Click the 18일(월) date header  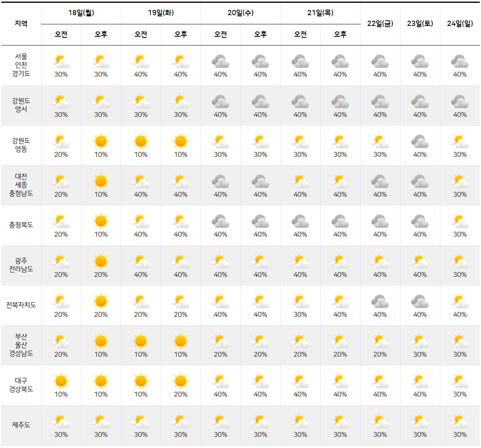[x=81, y=13]
